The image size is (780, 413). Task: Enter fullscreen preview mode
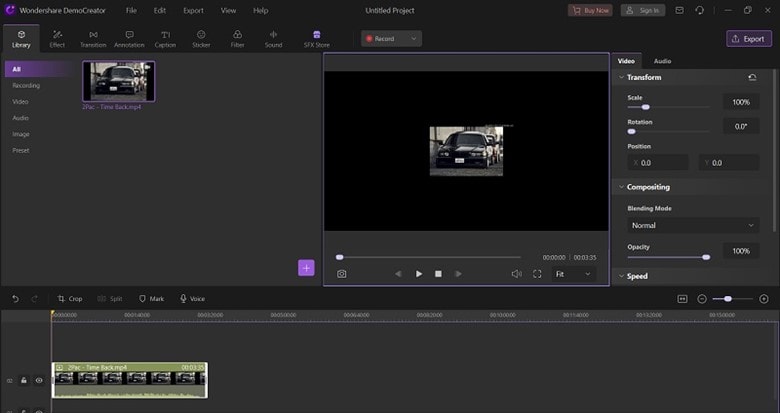[537, 274]
